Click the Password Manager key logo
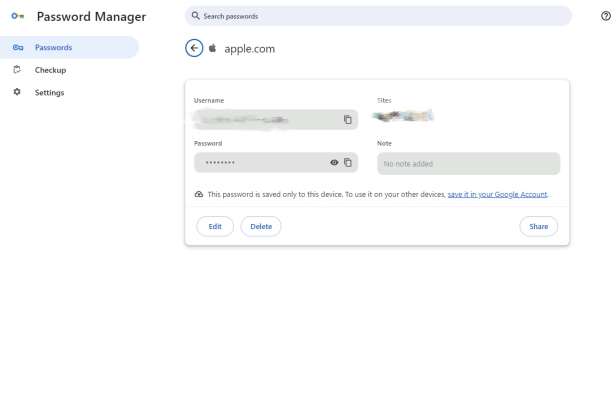This screenshot has width=614, height=400. pyautogui.click(x=16, y=17)
